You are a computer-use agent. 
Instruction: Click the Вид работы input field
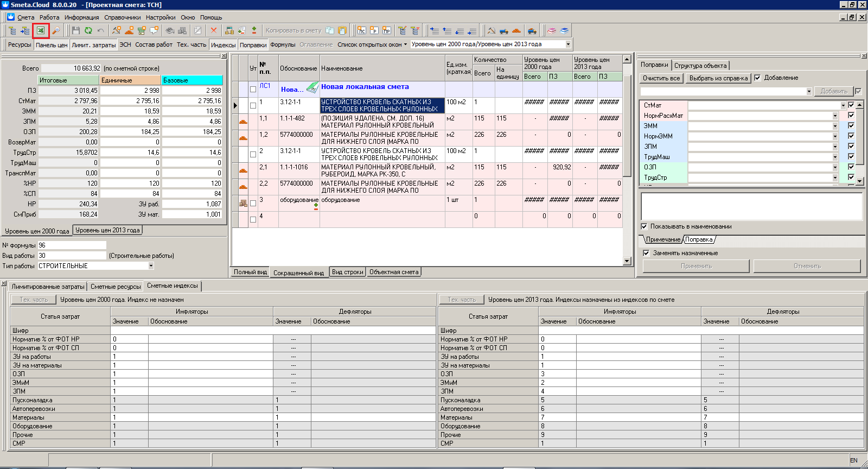(72, 256)
